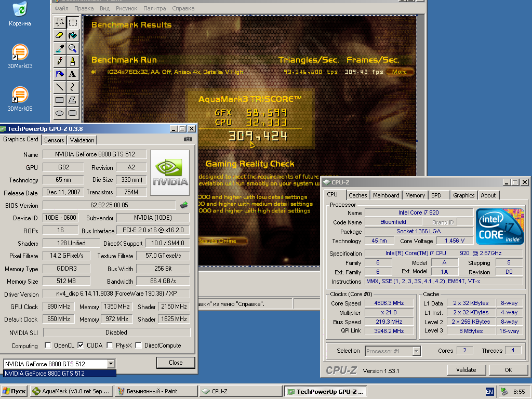532x399 pixels.
Task: Switch to the Graphics Card tab in GPU-Z
Action: click(20, 139)
